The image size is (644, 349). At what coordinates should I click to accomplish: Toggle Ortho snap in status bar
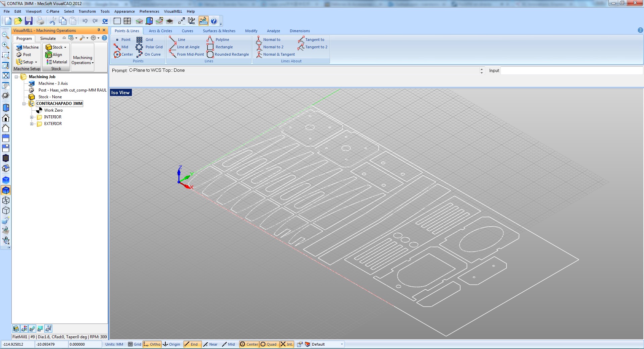[152, 344]
